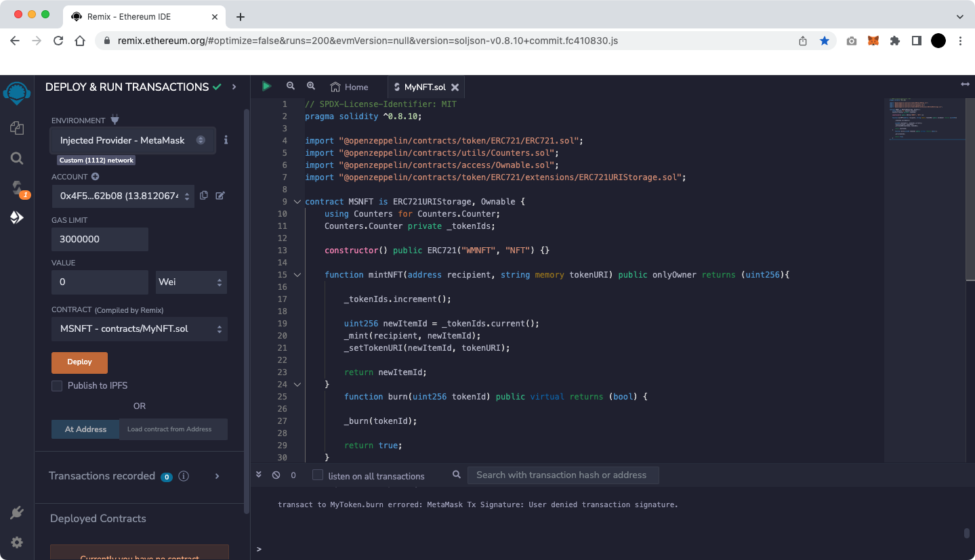Enable the Publish to IPFS checkbox
This screenshot has width=975, height=560.
coord(57,385)
